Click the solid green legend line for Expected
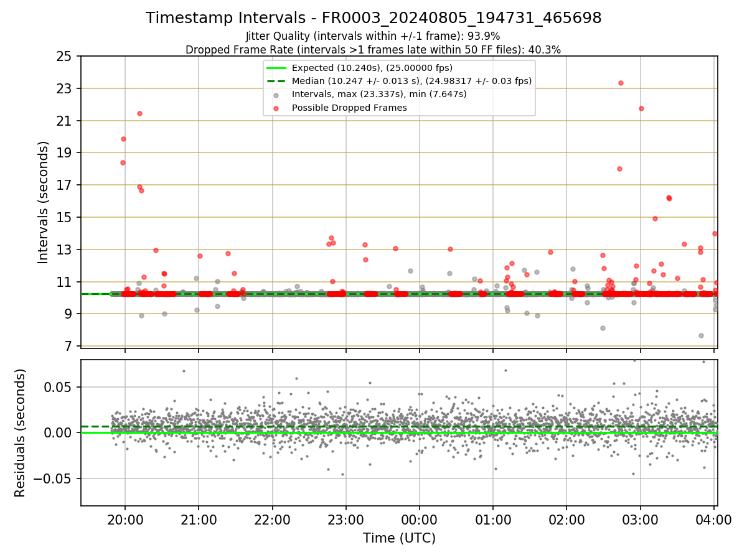 click(276, 68)
